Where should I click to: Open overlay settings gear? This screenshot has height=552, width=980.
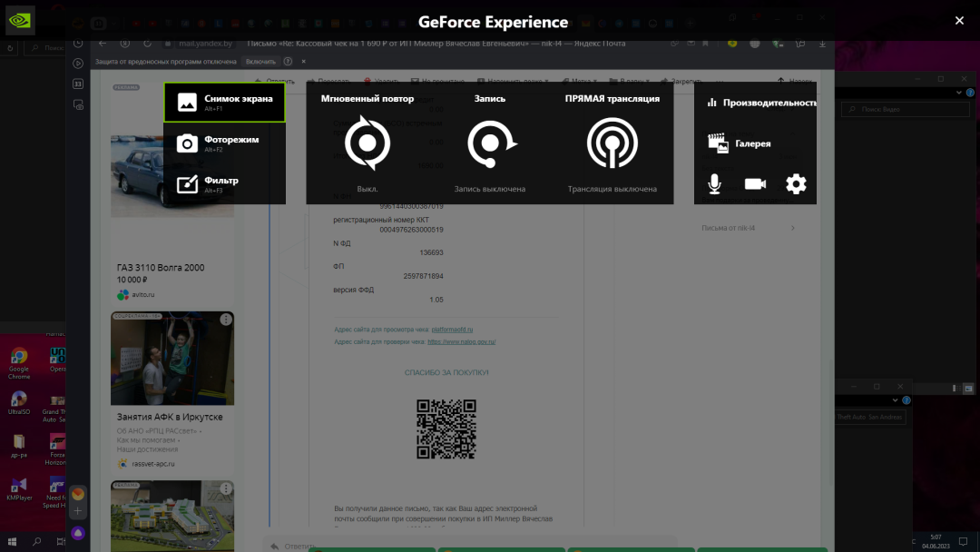pos(796,183)
